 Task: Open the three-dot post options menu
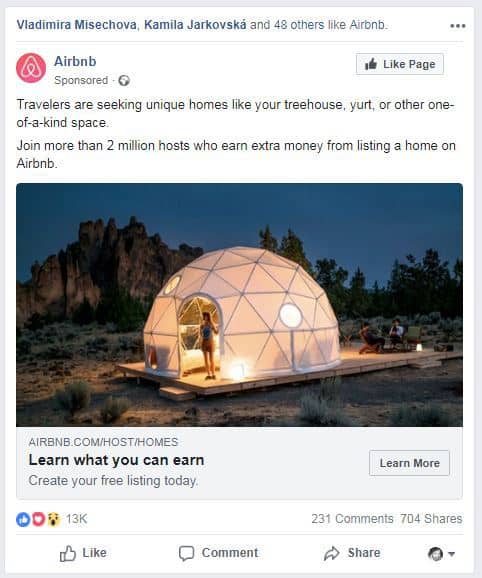coord(458,26)
